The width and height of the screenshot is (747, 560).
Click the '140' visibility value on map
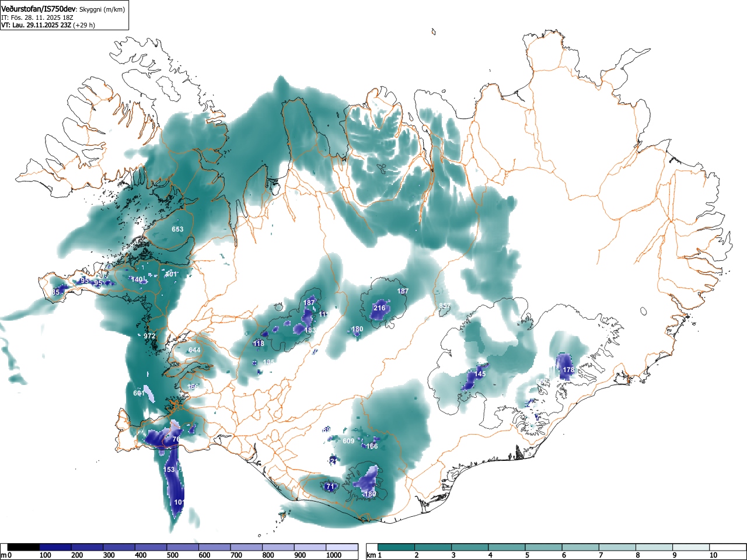point(137,279)
